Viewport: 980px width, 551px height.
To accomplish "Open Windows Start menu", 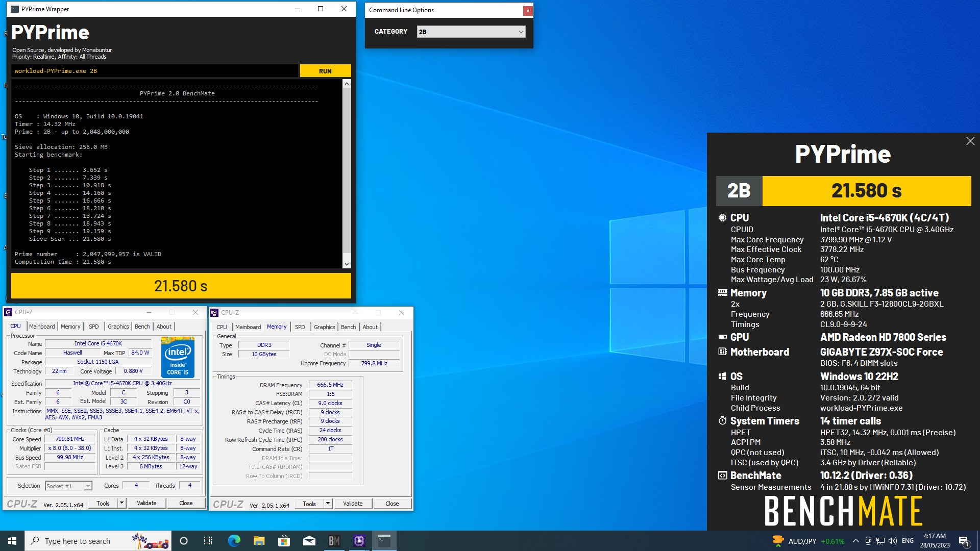I will (12, 541).
